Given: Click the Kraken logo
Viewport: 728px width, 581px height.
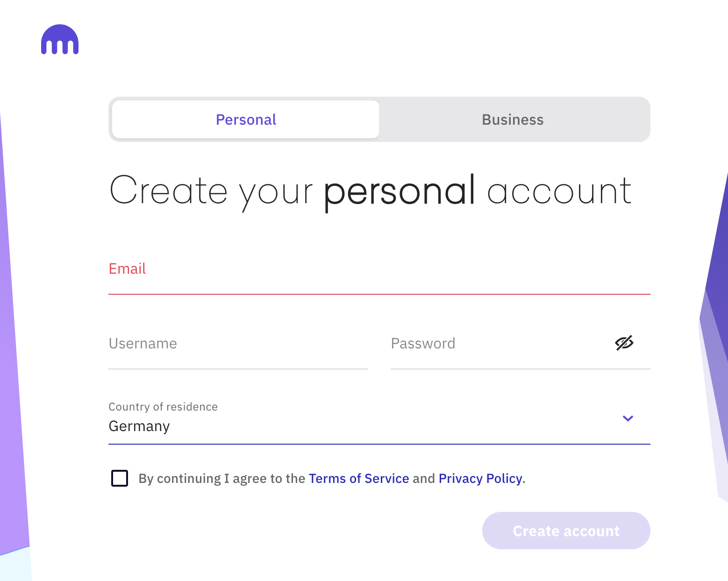Looking at the screenshot, I should point(60,40).
